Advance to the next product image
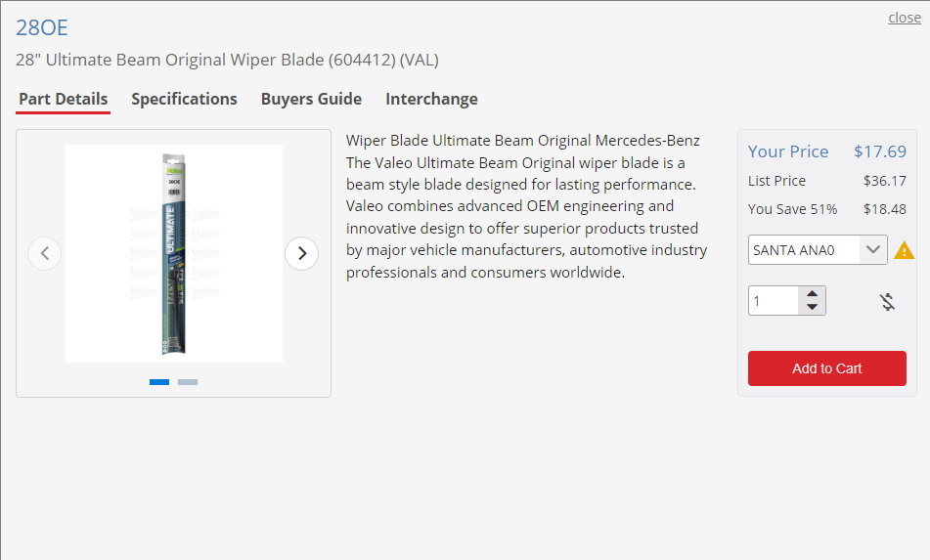This screenshot has width=930, height=560. pyautogui.click(x=302, y=254)
